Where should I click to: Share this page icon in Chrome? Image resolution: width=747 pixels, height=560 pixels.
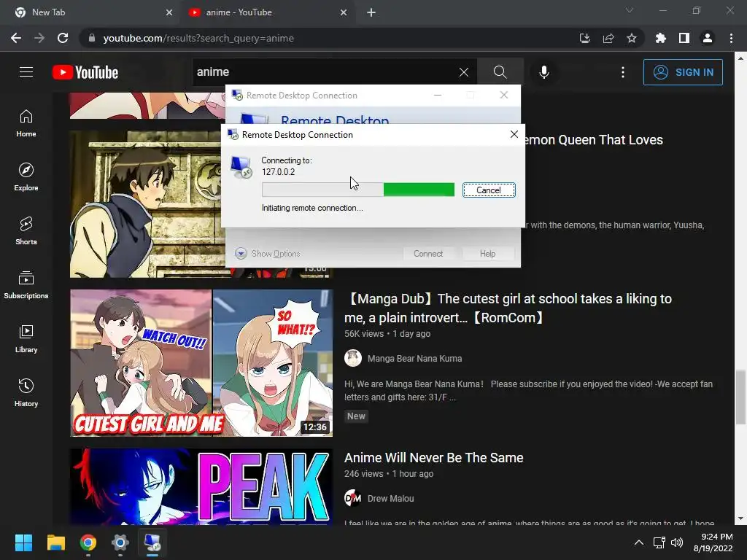pyautogui.click(x=608, y=38)
